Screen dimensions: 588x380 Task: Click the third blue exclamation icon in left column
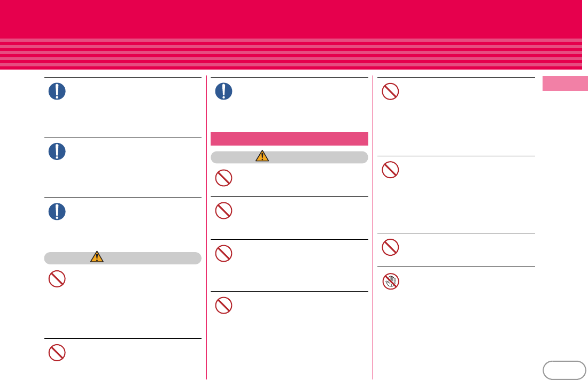pyautogui.click(x=57, y=212)
